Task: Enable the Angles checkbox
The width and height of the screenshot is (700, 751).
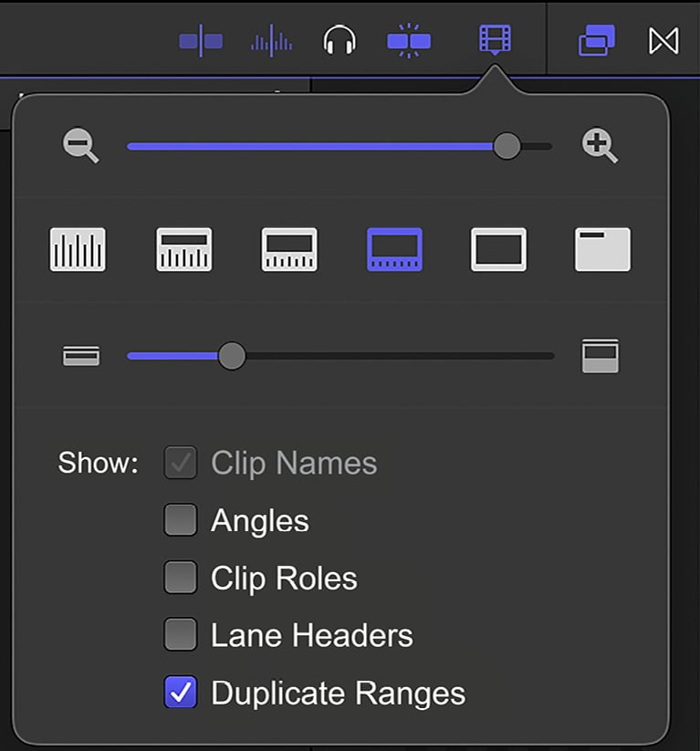Action: (x=180, y=519)
